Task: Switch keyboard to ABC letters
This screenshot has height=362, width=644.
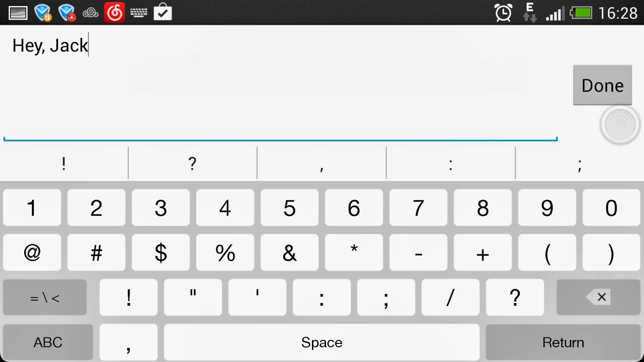Action: point(48,342)
